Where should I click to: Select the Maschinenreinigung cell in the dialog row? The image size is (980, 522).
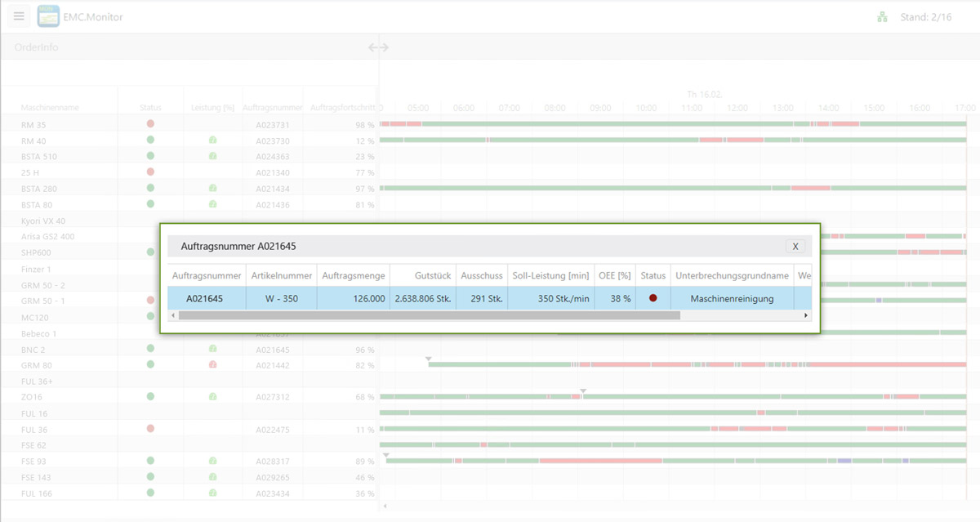point(731,299)
